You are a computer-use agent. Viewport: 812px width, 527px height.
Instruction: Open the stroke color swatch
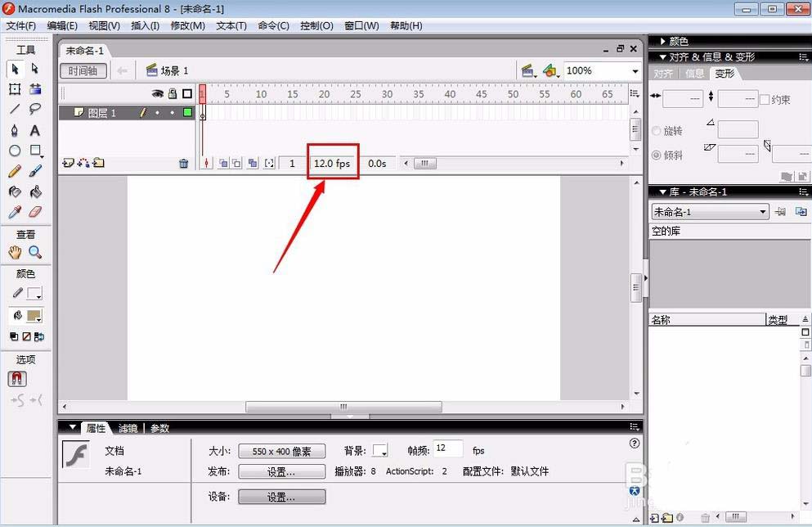tap(34, 294)
